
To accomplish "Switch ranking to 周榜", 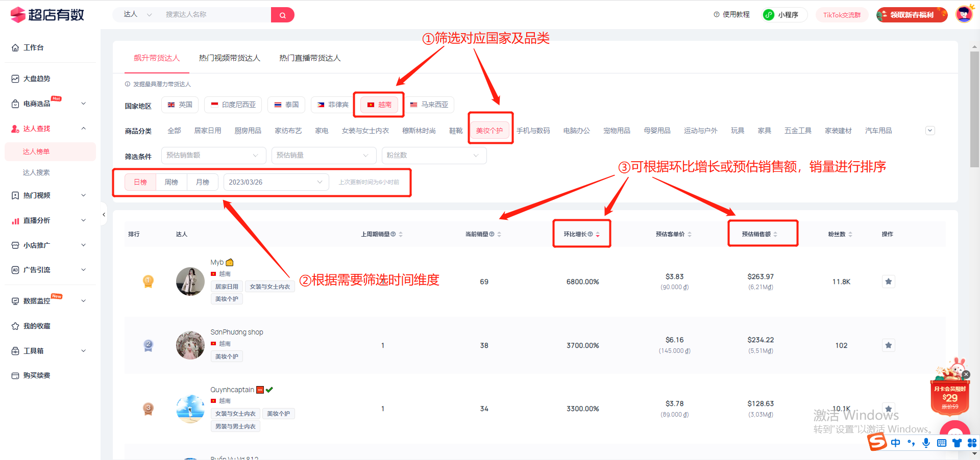I will (x=171, y=182).
